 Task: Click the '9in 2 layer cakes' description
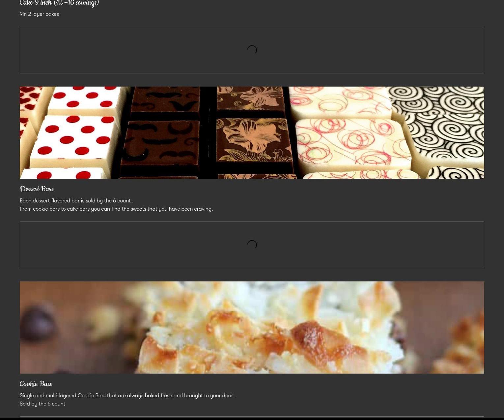pos(39,14)
